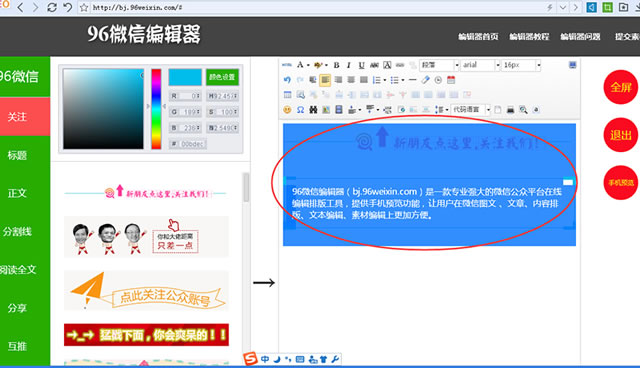Viewport: 640px width, 368px height.
Task: Insert an emoticon smiley
Action: (287, 110)
